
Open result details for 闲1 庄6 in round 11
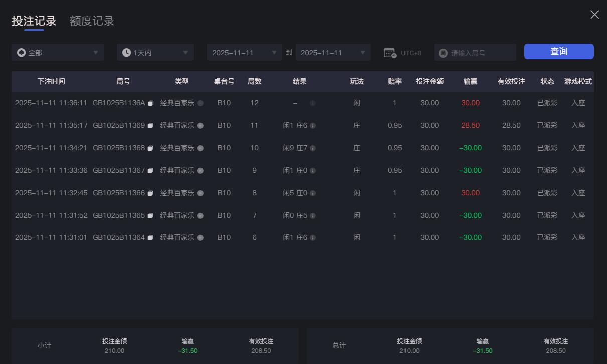click(312, 125)
